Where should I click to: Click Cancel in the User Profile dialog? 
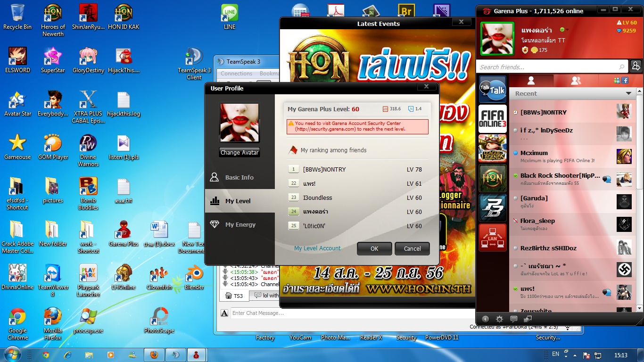point(413,248)
